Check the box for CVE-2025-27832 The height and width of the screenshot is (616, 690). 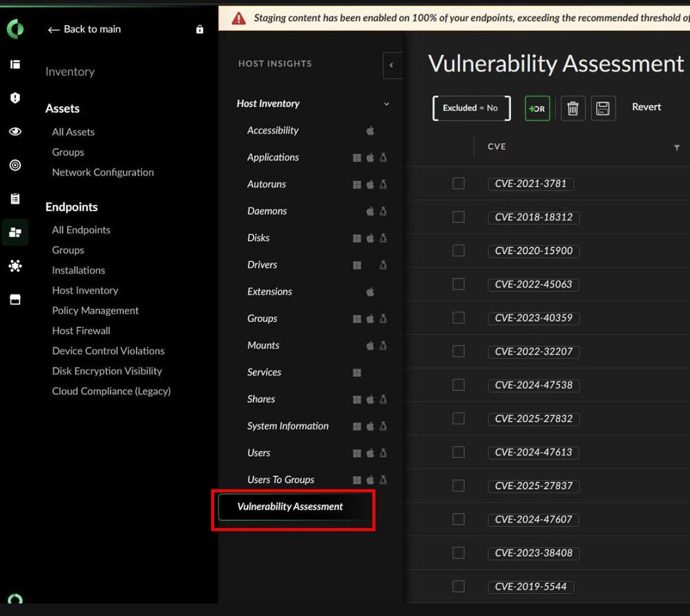click(x=459, y=418)
